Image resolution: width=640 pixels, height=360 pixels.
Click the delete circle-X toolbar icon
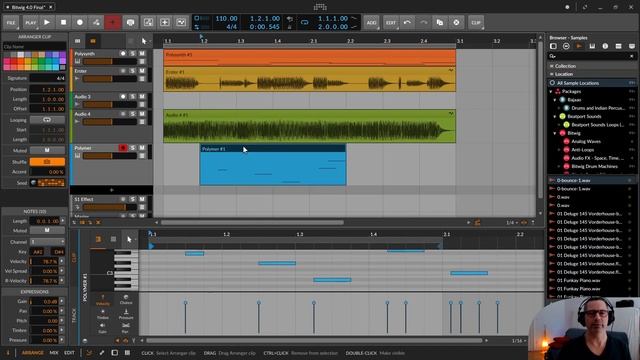456,22
